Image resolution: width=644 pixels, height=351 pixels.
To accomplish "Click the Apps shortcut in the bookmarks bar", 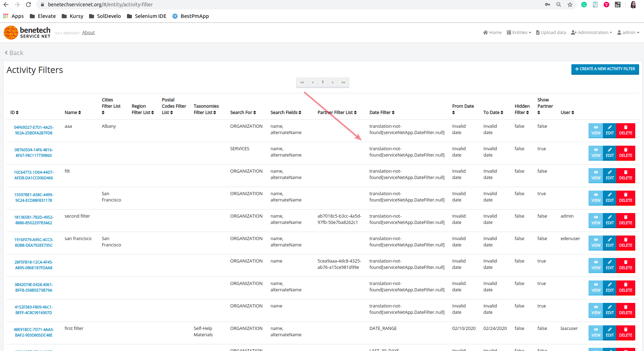I will 13,16.
